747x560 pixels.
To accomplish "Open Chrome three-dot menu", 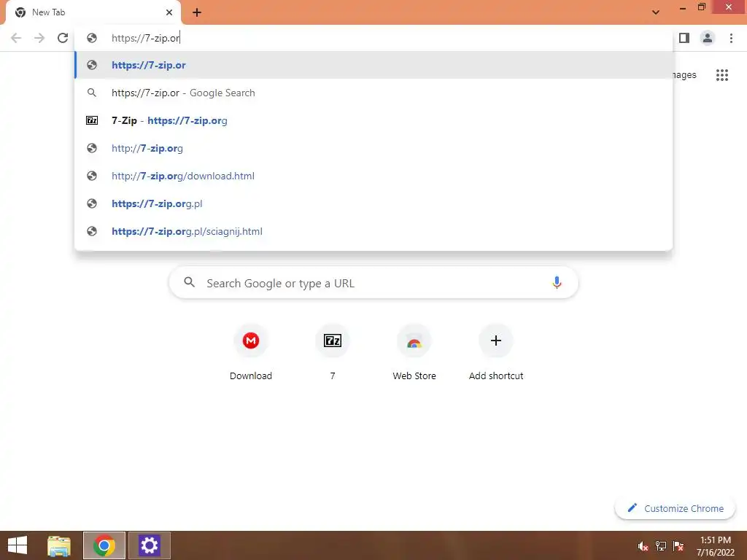I will [x=731, y=38].
